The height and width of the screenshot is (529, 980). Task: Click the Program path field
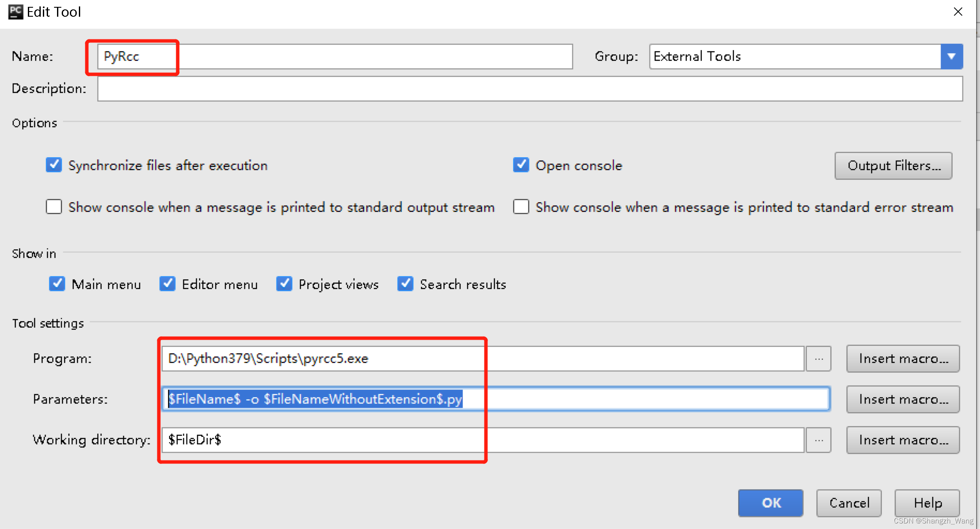tap(483, 359)
